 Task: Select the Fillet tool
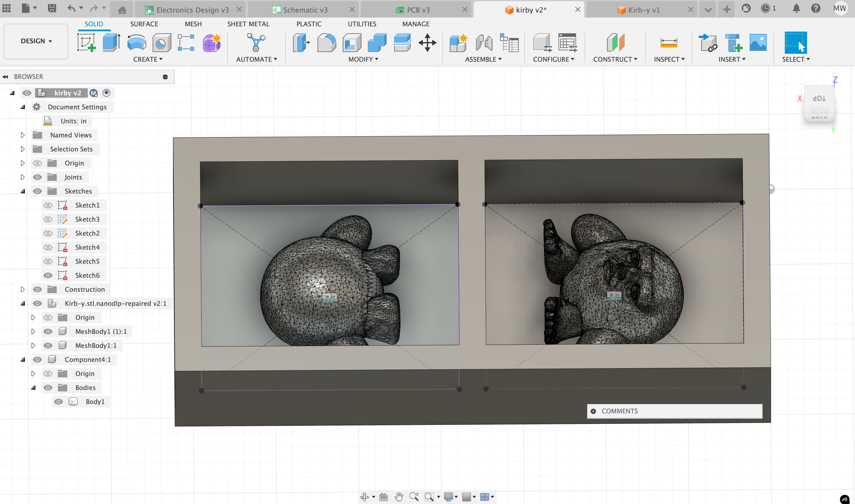pos(326,43)
